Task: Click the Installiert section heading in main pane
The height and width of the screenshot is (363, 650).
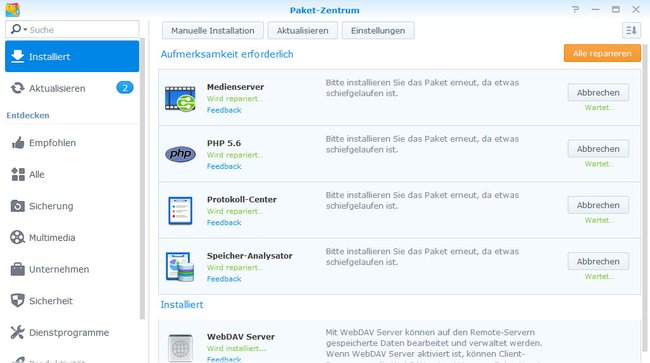Action: point(182,305)
